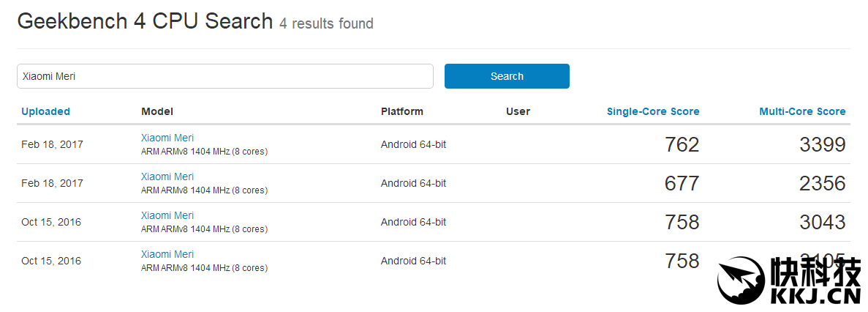Click the User column header
The image size is (868, 312).
(x=518, y=111)
